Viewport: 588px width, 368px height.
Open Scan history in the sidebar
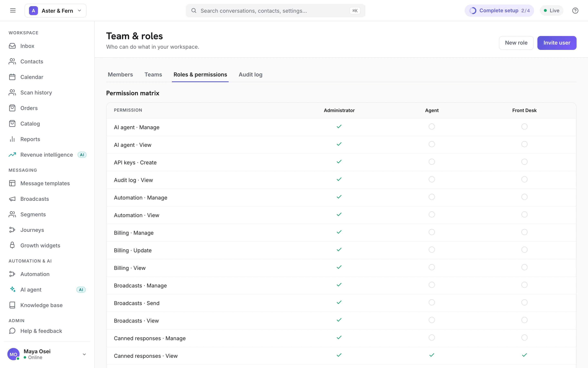47,93
